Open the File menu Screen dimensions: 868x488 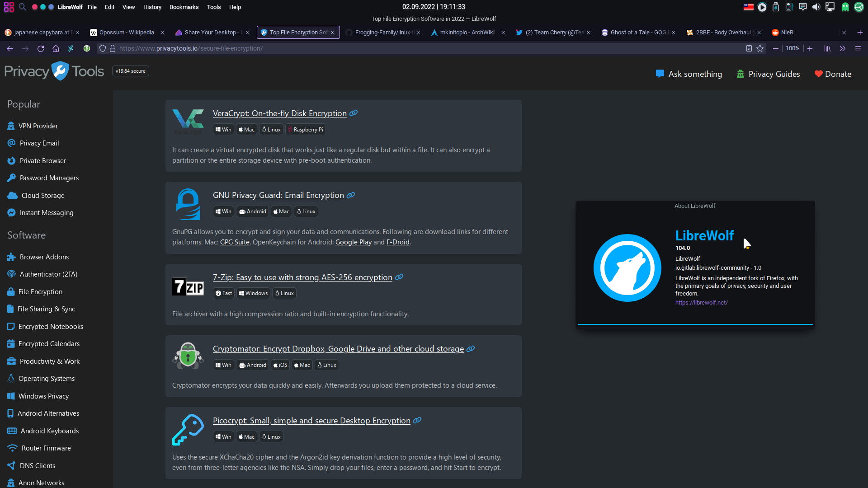92,7
